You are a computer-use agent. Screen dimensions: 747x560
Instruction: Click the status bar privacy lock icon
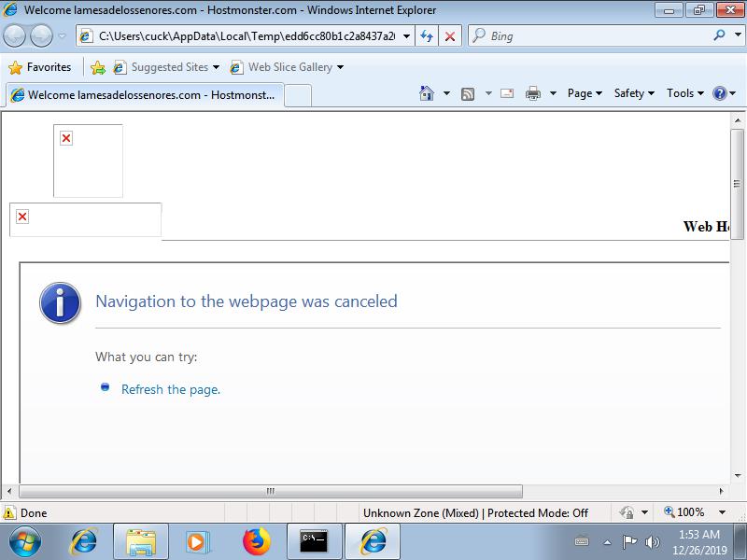627,512
